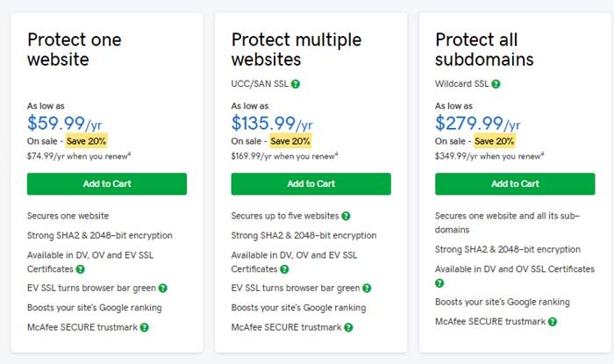
Task: Click McAfee SECURE trustmark help icon, multiple-websites card
Action: point(348,327)
